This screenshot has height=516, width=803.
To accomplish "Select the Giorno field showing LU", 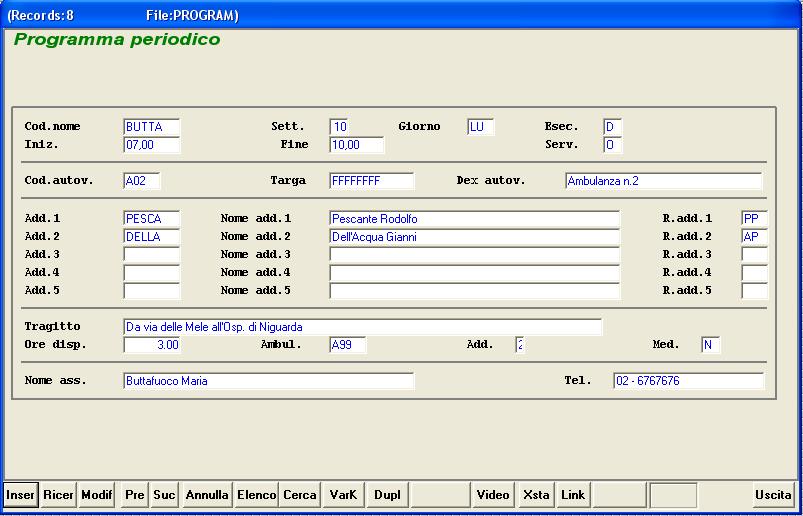I will point(480,127).
